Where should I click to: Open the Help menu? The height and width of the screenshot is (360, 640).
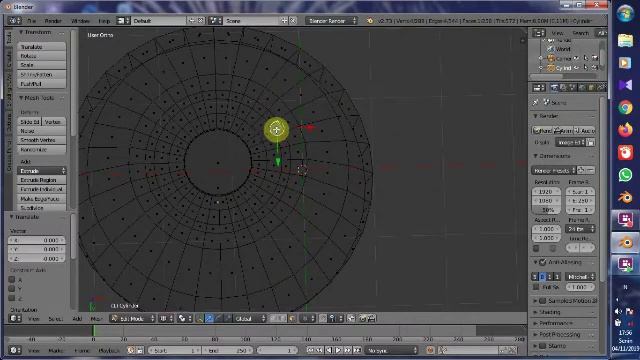104,21
